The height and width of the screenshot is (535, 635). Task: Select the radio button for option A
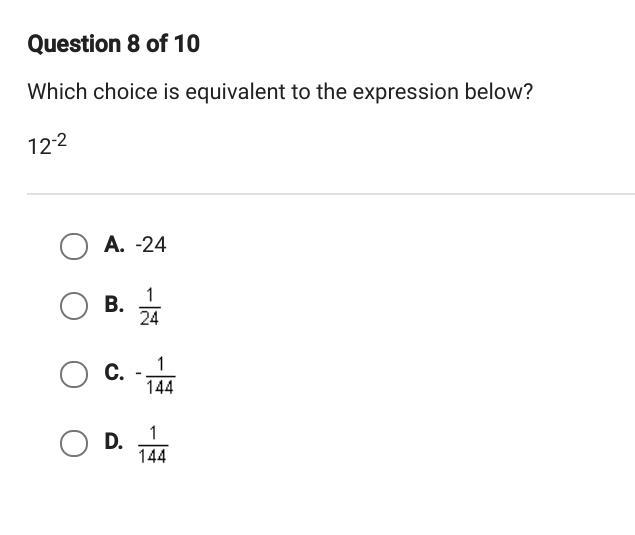[x=73, y=246]
